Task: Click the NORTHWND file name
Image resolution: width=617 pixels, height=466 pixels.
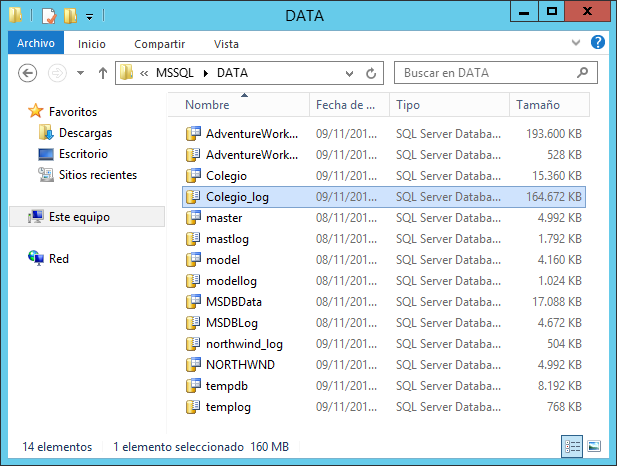Action: point(240,365)
